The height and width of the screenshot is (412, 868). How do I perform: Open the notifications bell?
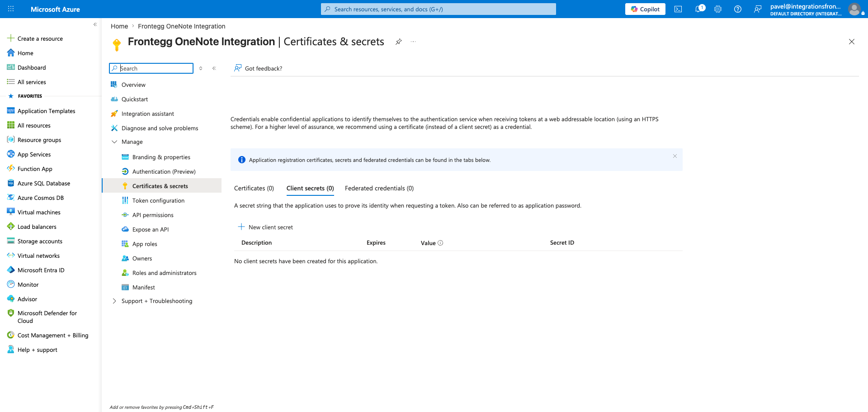[699, 9]
